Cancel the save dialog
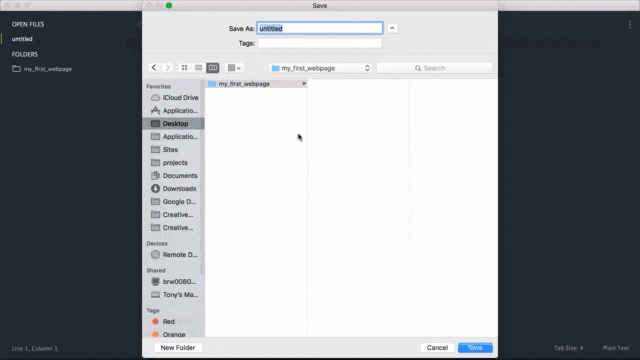The image size is (640, 360). point(437,348)
